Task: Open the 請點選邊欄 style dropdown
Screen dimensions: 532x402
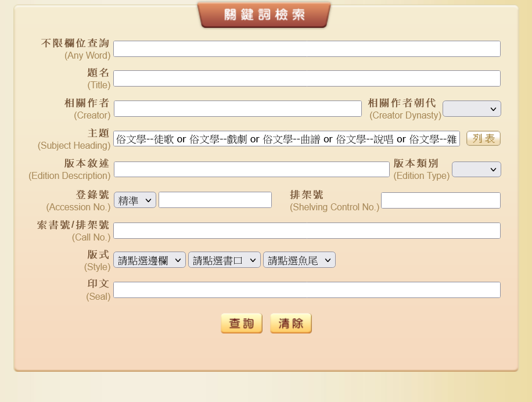Action: click(x=149, y=260)
